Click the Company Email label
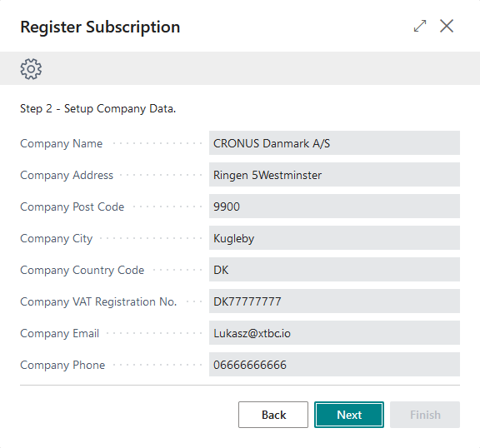Viewport: 480px width, 448px height. tap(60, 333)
